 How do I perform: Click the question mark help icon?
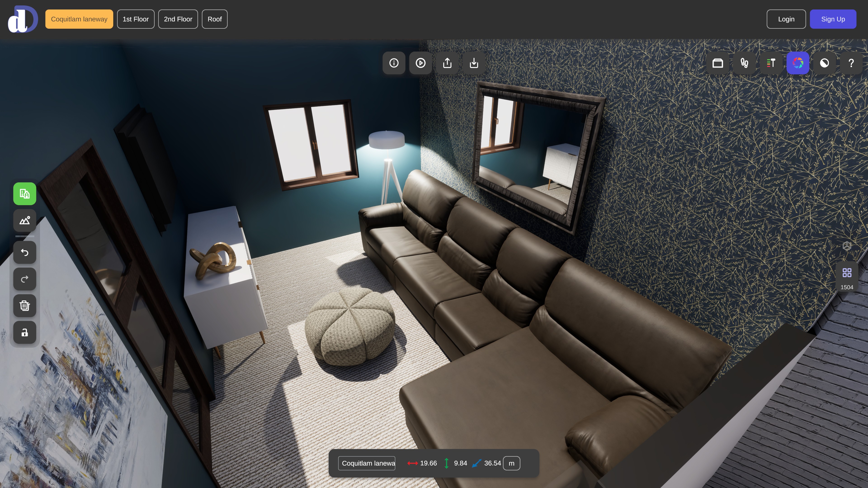tap(851, 63)
